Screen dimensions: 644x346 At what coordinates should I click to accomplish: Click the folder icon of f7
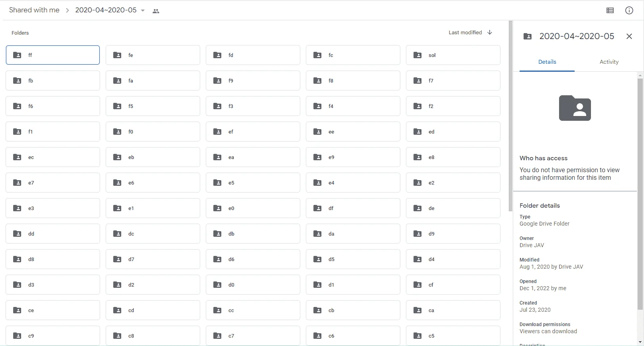[x=418, y=81]
